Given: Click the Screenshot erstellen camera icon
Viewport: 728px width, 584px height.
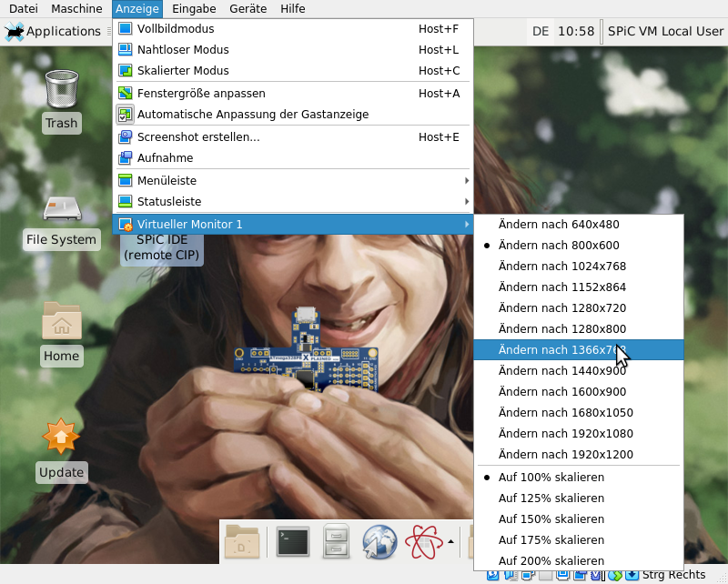Looking at the screenshot, I should point(126,137).
